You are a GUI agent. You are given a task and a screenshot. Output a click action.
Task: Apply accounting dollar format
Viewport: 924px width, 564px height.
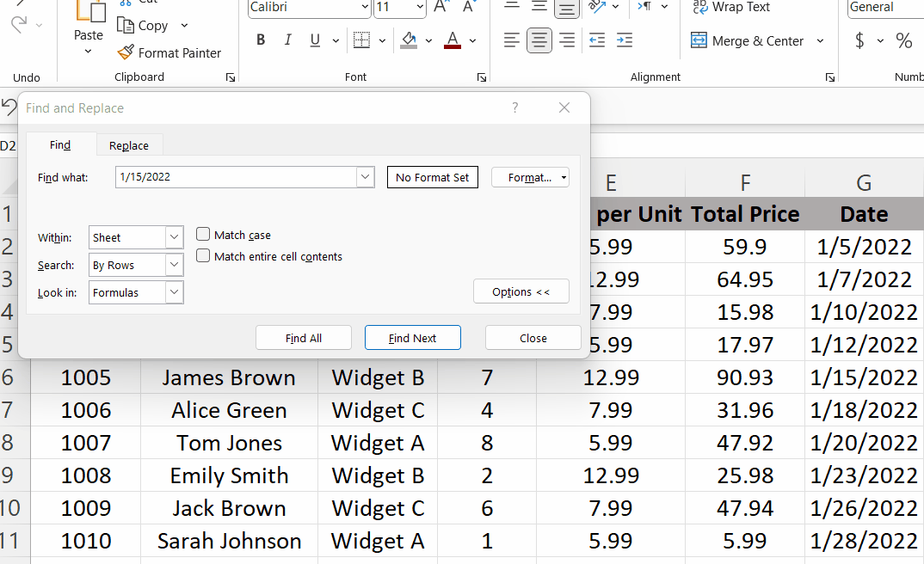(x=859, y=40)
